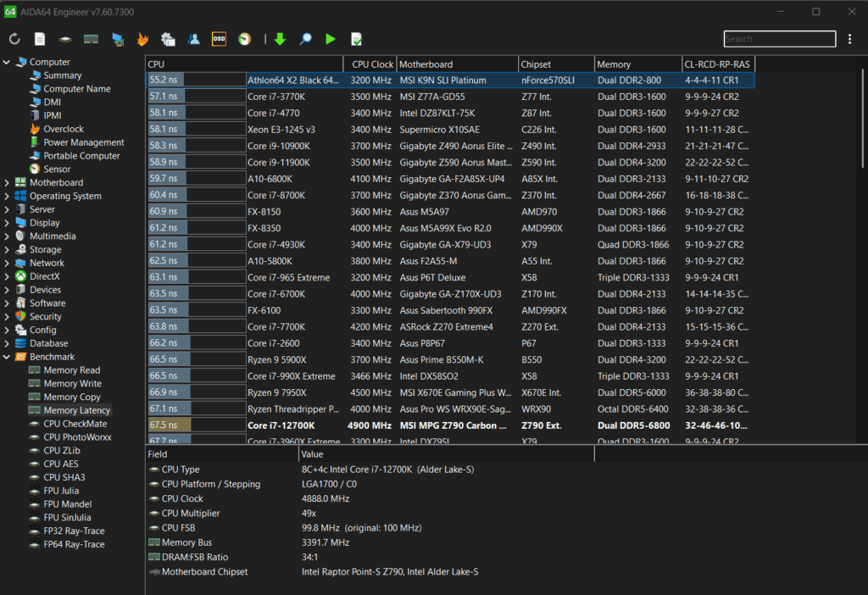Sort results by CPU Clock column header
This screenshot has width=868, height=595.
coord(372,64)
